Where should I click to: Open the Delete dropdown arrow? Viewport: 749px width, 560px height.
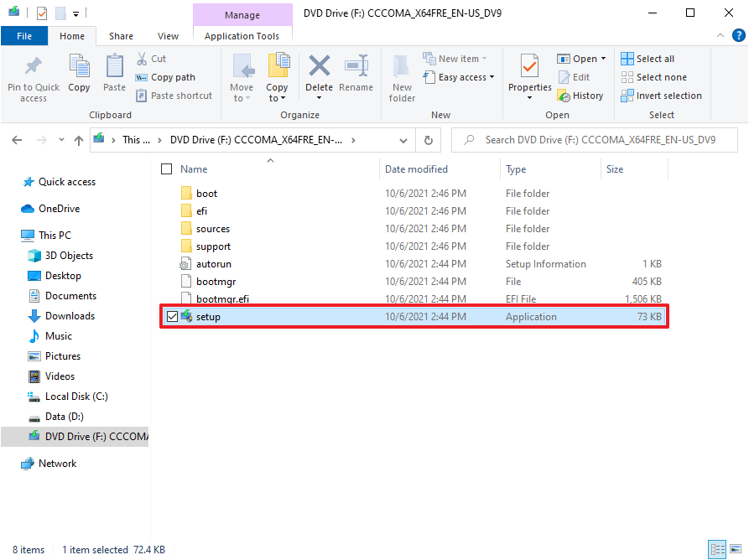(x=319, y=98)
